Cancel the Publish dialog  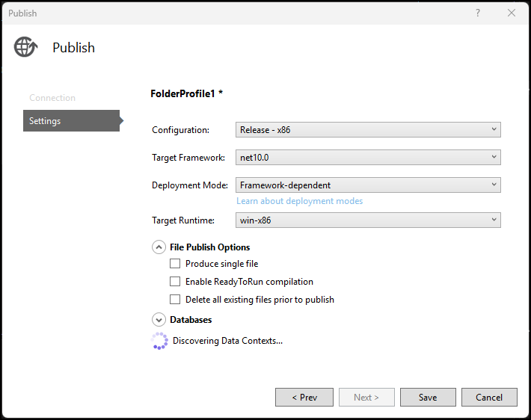click(x=489, y=398)
